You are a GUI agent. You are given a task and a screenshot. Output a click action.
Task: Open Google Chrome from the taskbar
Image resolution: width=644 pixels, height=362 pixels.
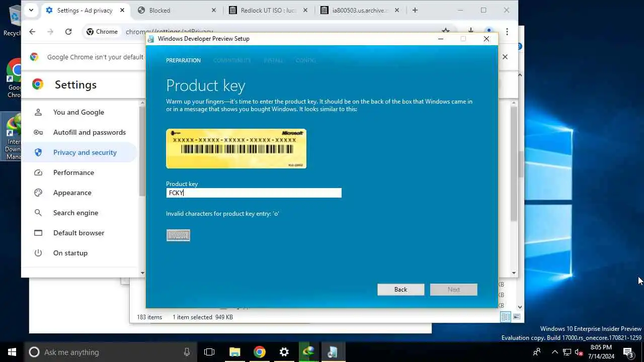pos(260,352)
